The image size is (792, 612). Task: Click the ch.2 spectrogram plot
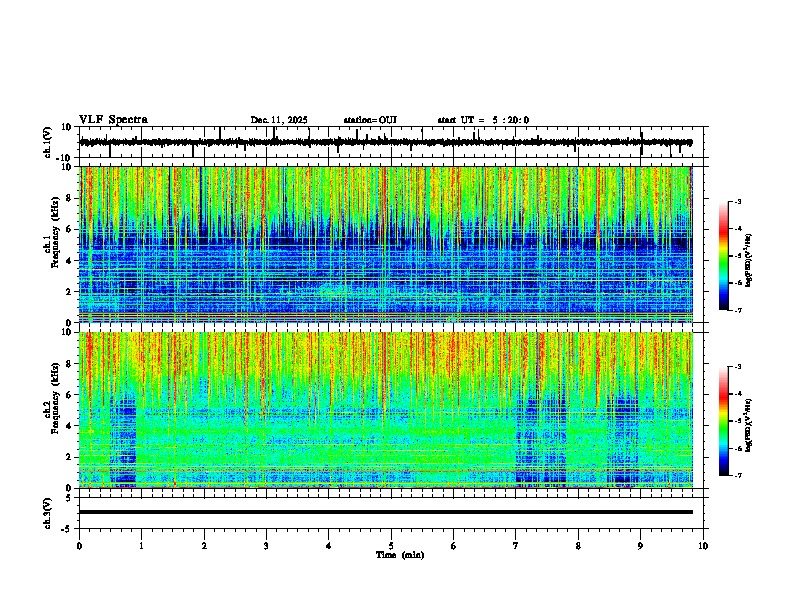point(386,410)
